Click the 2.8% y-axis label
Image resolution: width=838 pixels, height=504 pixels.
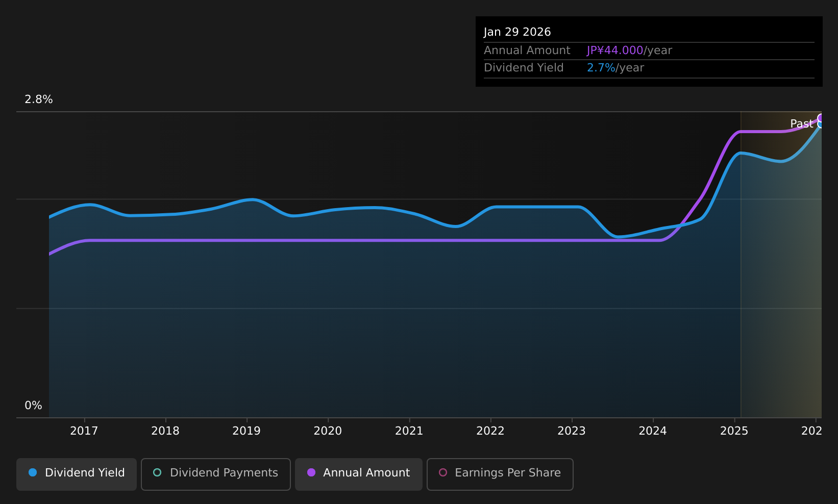(39, 99)
